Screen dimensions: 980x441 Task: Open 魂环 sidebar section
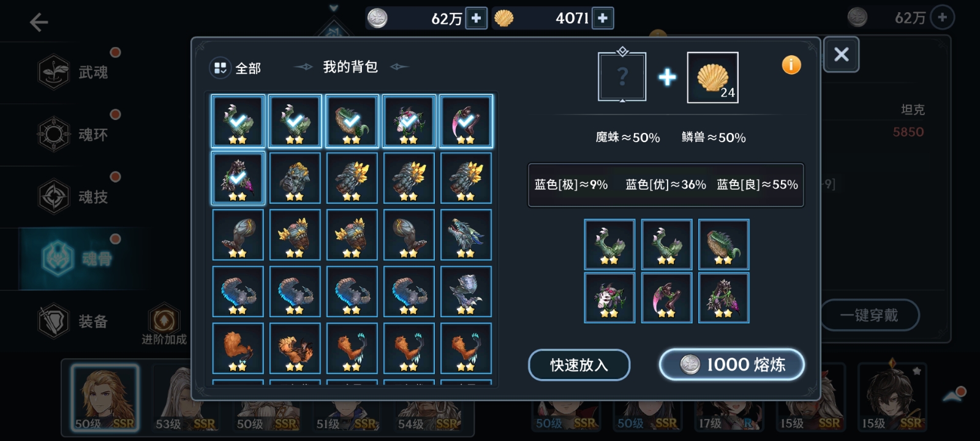pos(73,134)
